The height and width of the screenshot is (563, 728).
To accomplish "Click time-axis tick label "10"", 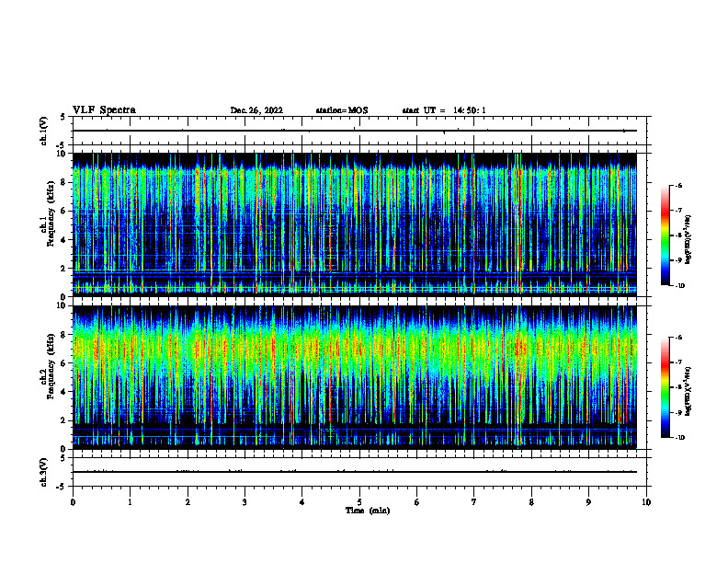I will point(646,502).
